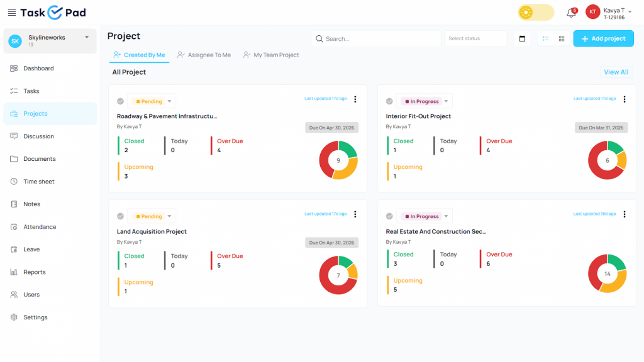The height and width of the screenshot is (362, 644).
Task: Switch to list view layout icon
Action: tap(545, 39)
